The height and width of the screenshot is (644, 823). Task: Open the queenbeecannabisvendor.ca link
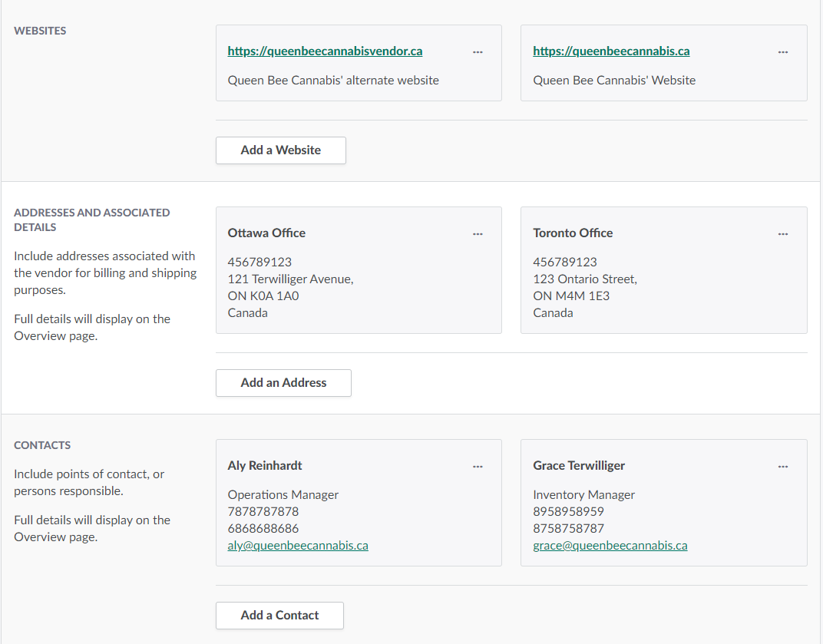click(x=325, y=51)
